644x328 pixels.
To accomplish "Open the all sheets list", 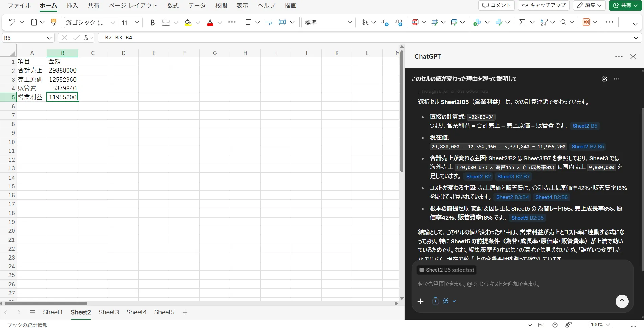I will pos(33,312).
